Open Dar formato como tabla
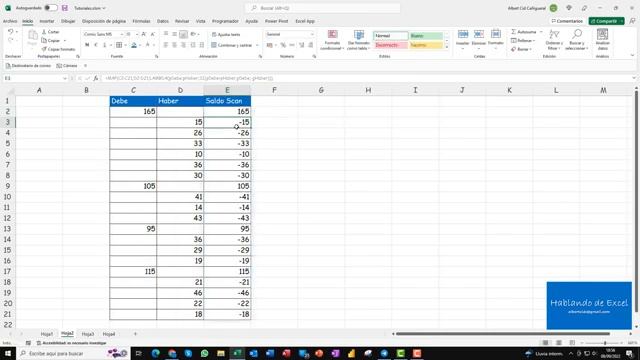 coord(359,40)
